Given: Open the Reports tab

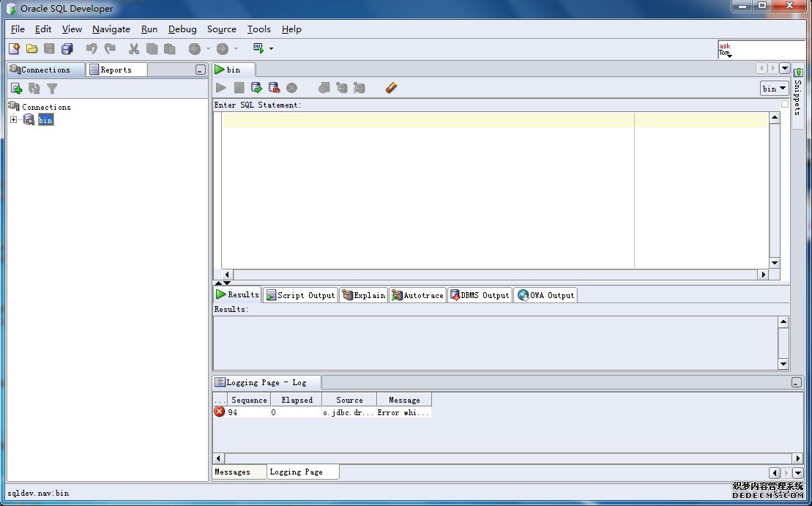Looking at the screenshot, I should tap(116, 70).
